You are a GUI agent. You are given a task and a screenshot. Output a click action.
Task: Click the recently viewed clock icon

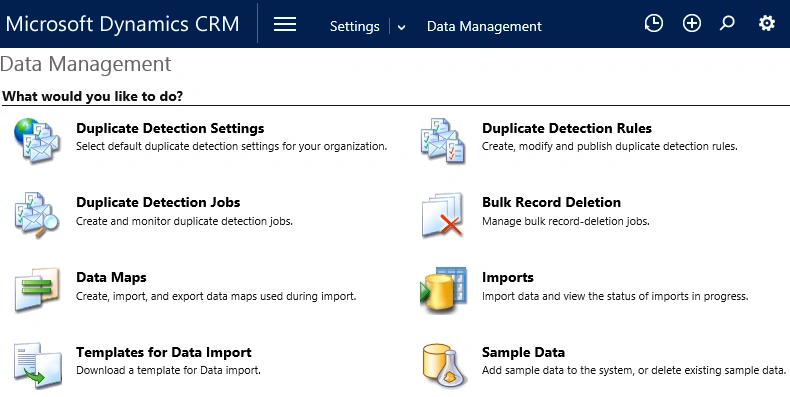click(x=653, y=23)
